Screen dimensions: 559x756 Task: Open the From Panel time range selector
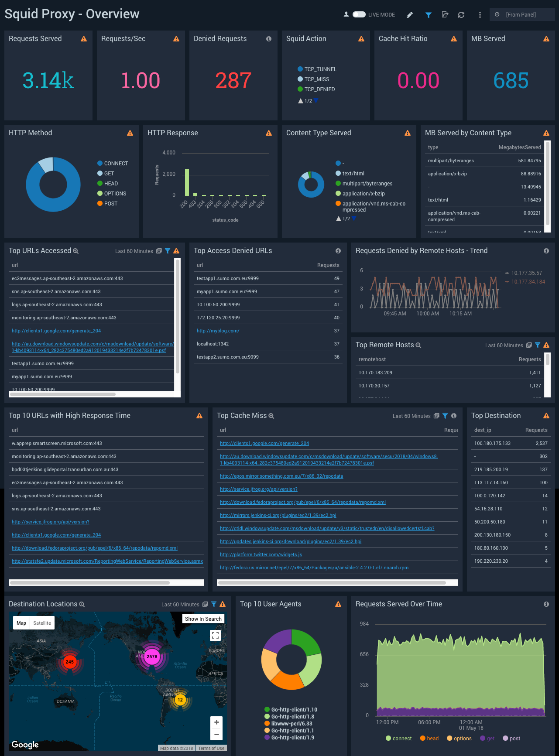coord(521,15)
